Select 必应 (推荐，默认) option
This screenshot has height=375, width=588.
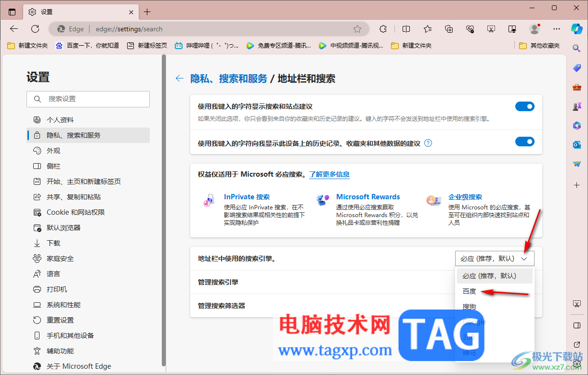tap(495, 276)
